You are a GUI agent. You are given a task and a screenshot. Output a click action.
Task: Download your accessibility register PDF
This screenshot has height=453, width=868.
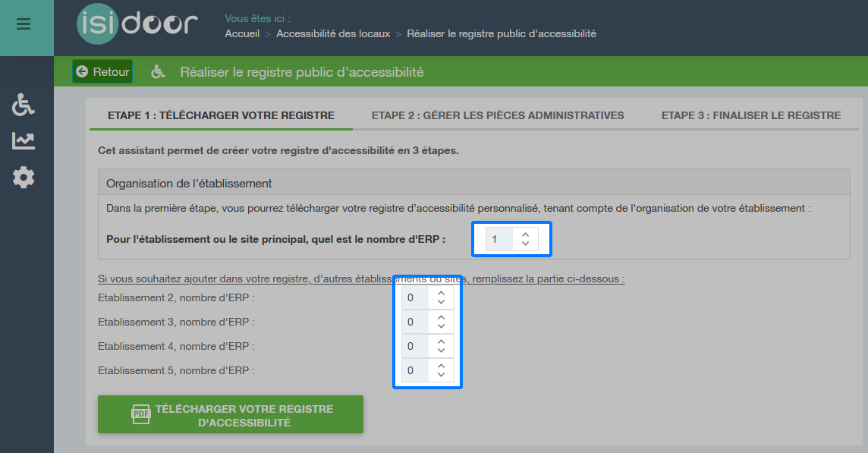(231, 414)
